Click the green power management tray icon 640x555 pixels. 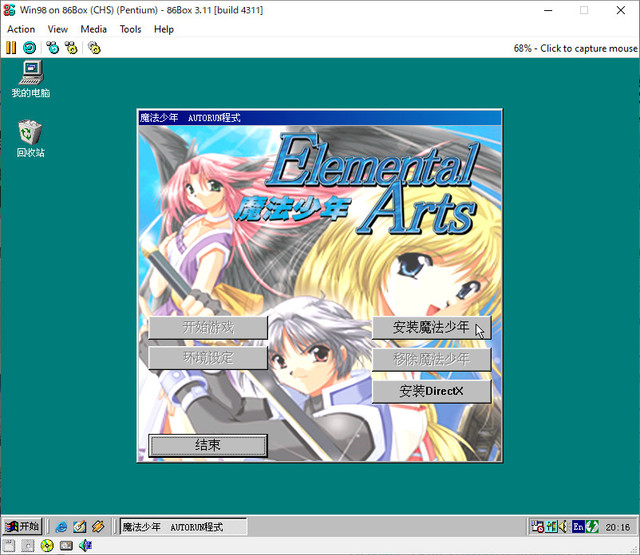[593, 527]
